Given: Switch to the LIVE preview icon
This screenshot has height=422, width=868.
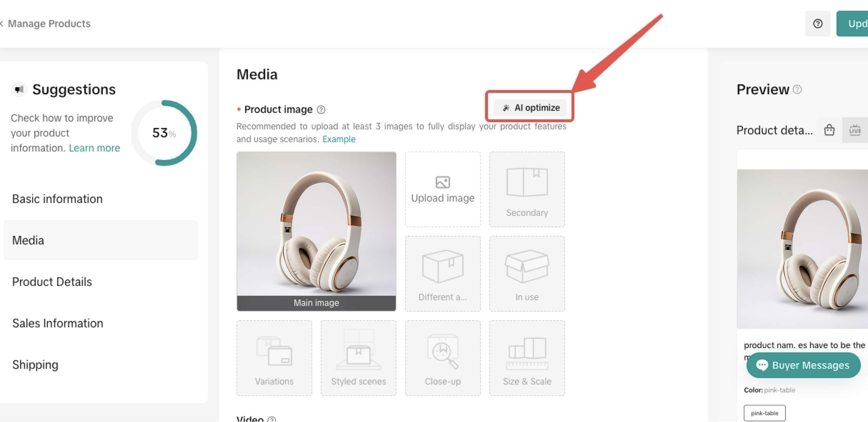Looking at the screenshot, I should (x=854, y=130).
